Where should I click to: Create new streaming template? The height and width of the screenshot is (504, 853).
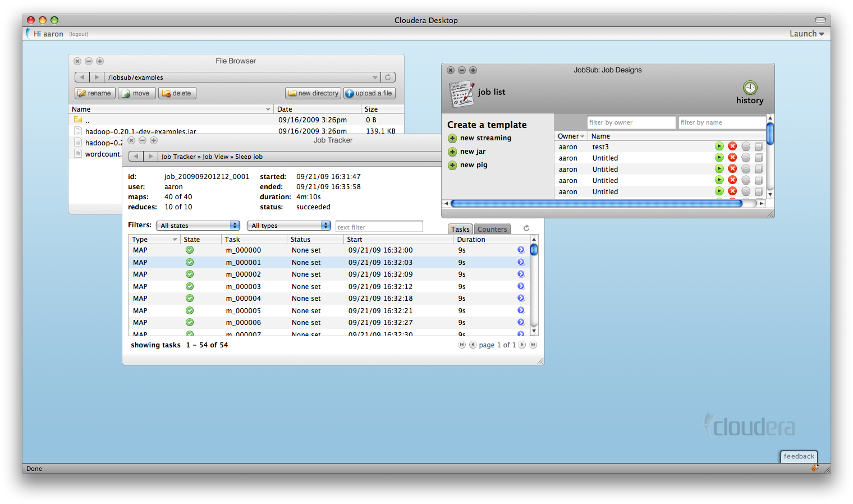[485, 138]
